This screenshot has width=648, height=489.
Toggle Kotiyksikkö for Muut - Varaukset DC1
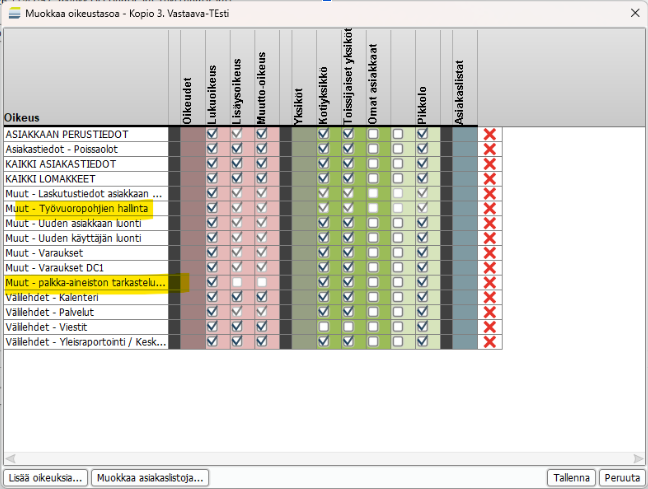(324, 268)
